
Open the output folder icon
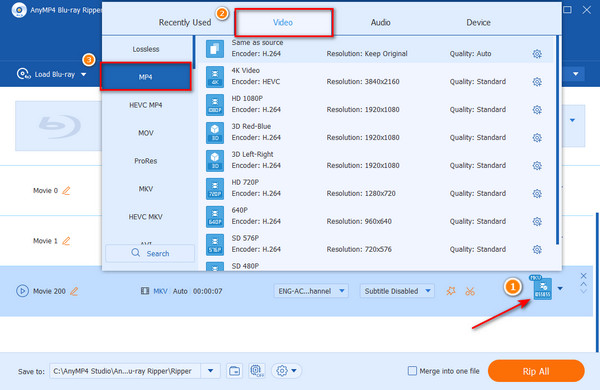[234, 370]
